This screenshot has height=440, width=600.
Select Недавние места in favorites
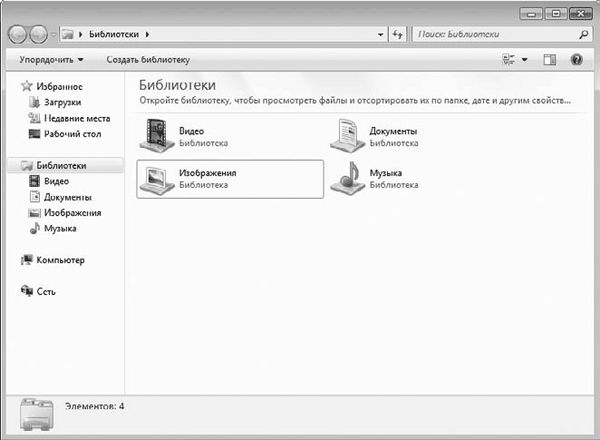(x=76, y=118)
